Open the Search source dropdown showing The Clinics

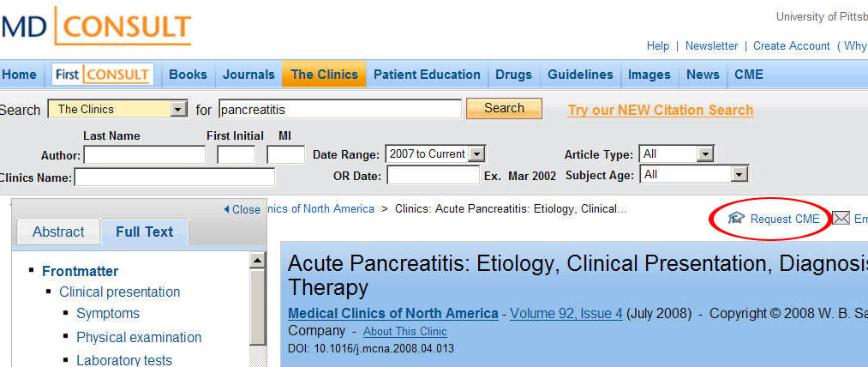(x=118, y=109)
